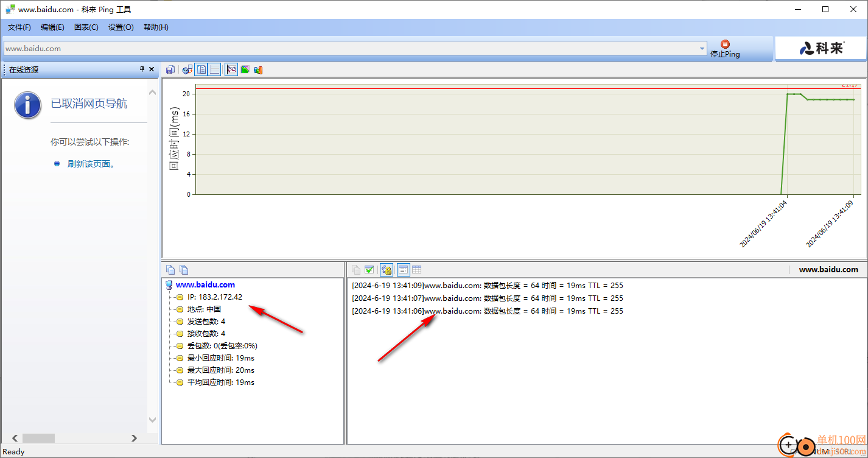Screen dimensions: 868x458
Task: Click second copy-all icon above summary tree
Action: pos(184,270)
